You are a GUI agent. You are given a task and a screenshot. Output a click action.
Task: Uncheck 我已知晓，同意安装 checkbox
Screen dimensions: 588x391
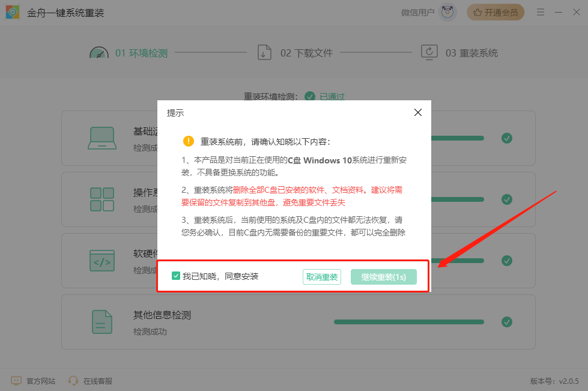(176, 276)
